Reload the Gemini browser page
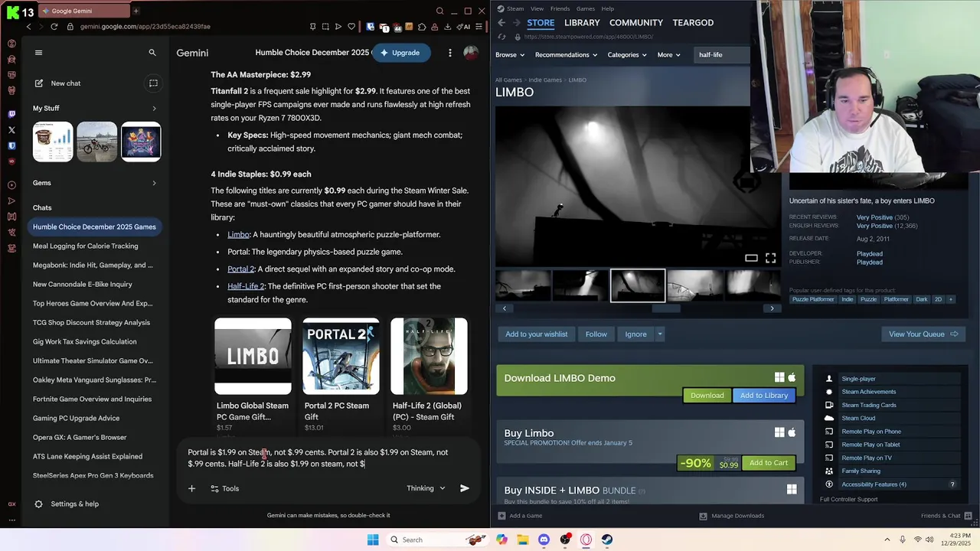Viewport: 980px width, 551px height. coord(54,26)
